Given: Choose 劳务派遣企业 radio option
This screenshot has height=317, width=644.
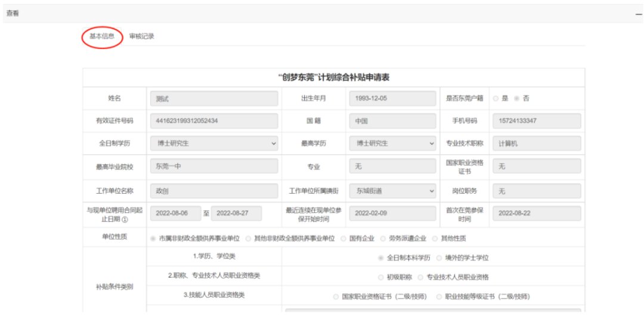Looking at the screenshot, I should pos(383,238).
